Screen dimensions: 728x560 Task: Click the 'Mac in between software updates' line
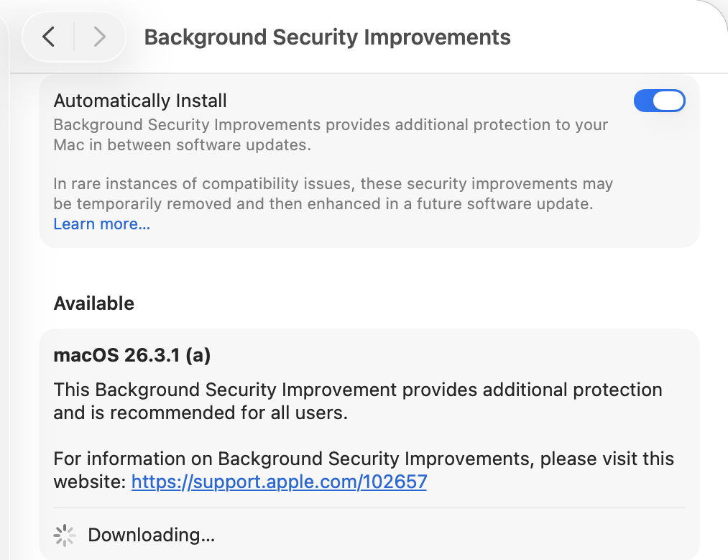[x=181, y=144]
